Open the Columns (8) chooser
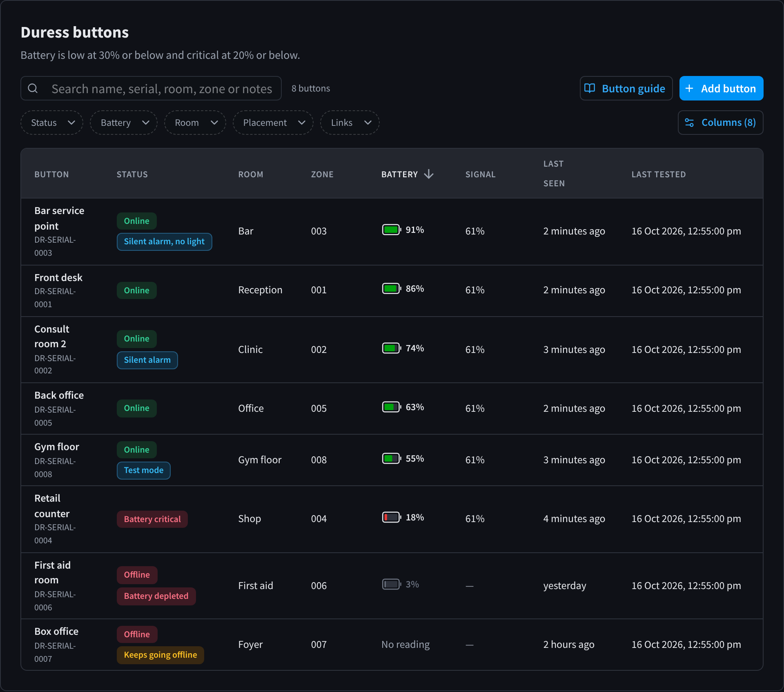Screen dimensions: 784x692 [721, 123]
